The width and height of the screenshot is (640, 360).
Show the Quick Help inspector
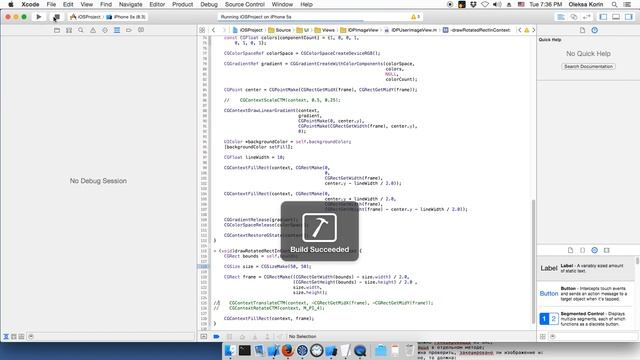(x=595, y=30)
